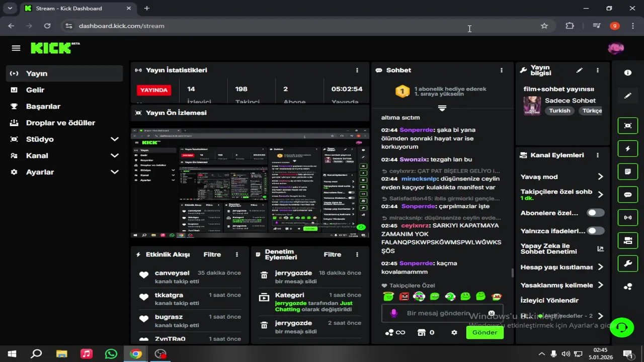The image size is (644, 362).
Task: Select the halo green emote
Action: point(388,297)
